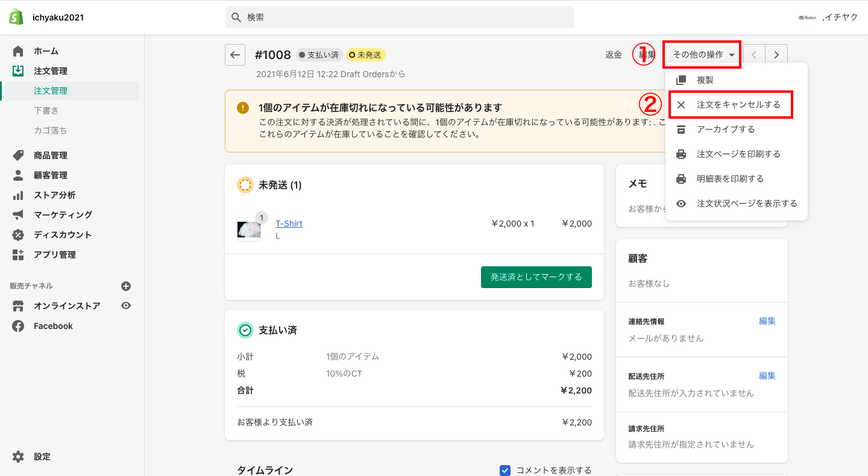Open ストア分析 bar chart icon

18,195
